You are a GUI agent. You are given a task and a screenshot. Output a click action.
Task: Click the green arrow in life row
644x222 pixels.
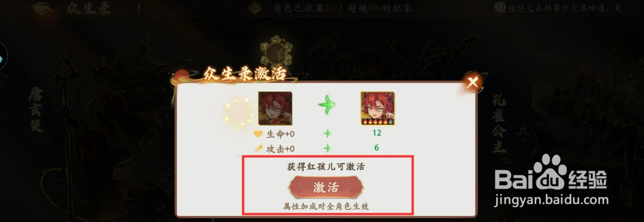coord(327,133)
